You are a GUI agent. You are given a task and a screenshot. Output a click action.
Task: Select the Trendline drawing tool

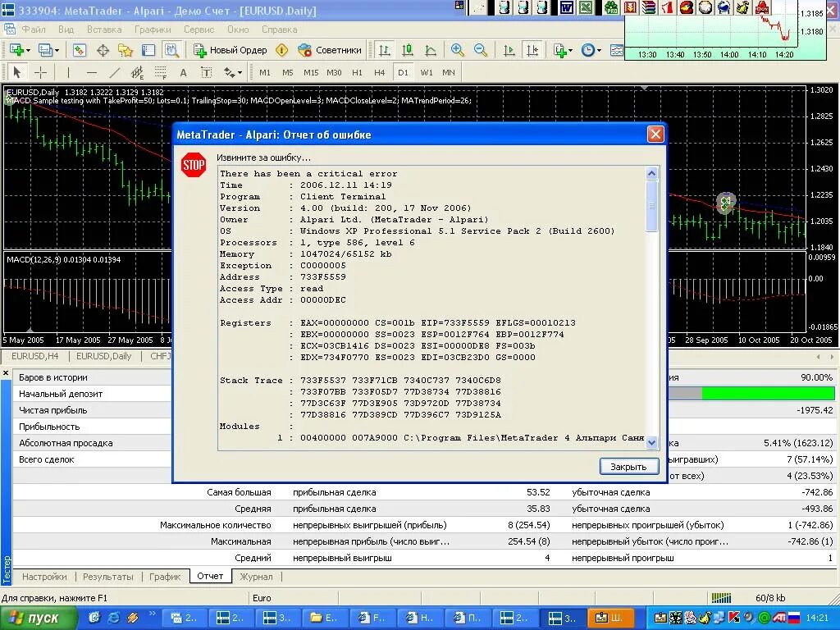(x=115, y=72)
